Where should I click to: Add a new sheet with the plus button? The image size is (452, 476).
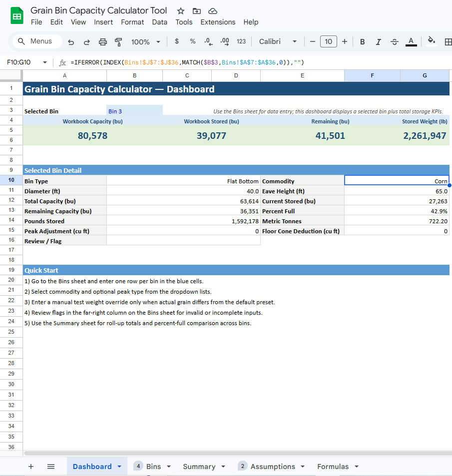[31, 466]
